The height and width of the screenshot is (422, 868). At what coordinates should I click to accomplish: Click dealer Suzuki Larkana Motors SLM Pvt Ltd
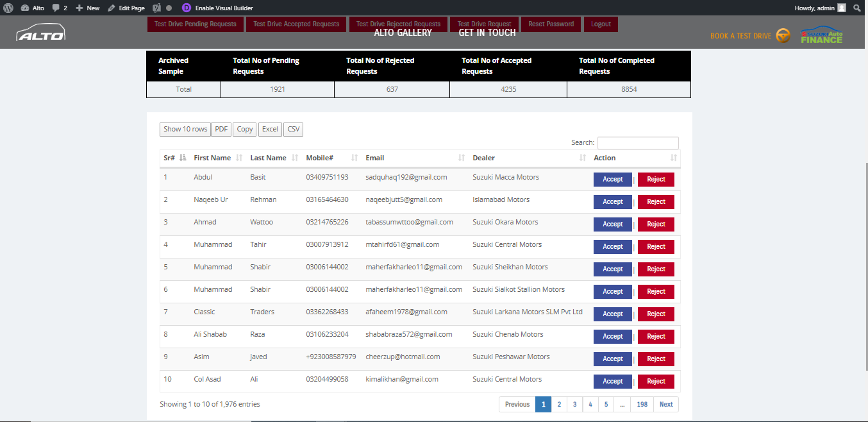528,312
